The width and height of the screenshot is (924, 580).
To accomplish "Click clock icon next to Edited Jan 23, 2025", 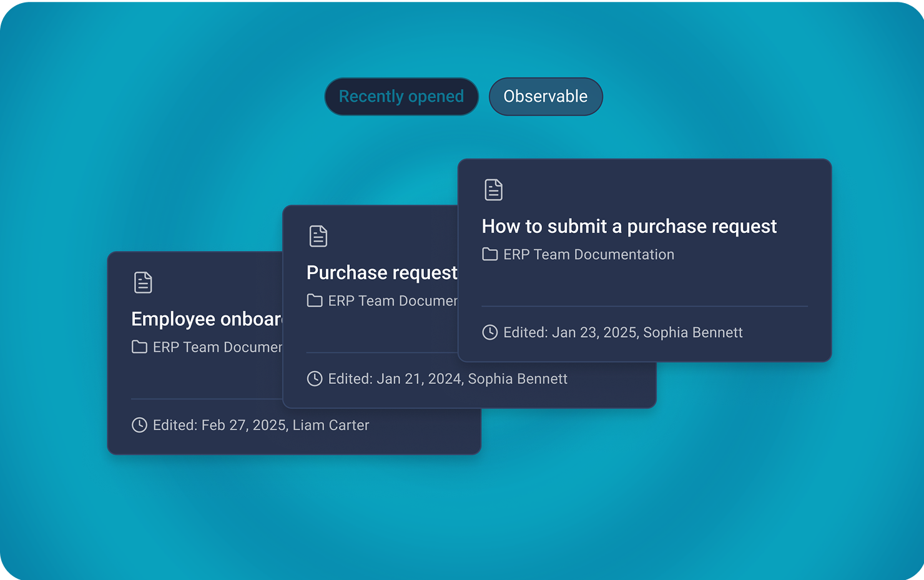I will [490, 333].
